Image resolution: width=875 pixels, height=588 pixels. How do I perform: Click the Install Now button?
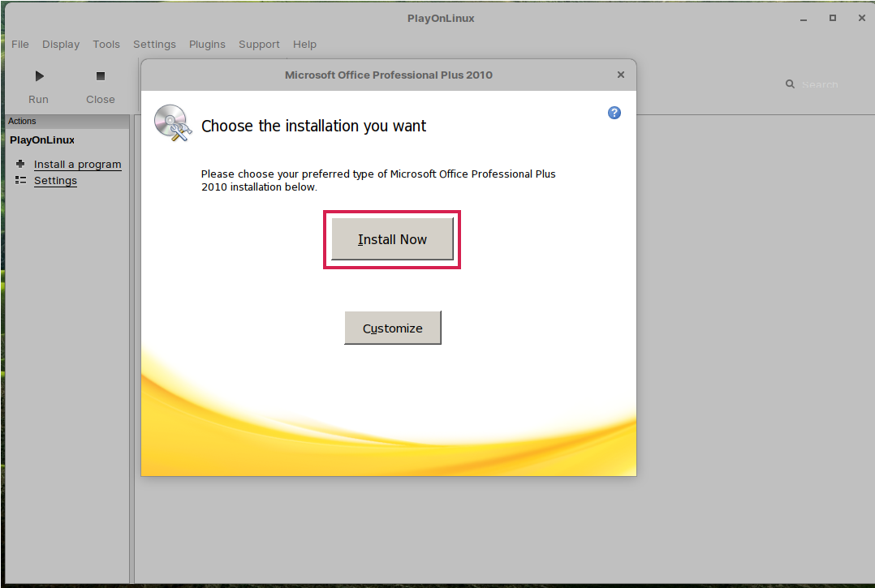coord(392,239)
